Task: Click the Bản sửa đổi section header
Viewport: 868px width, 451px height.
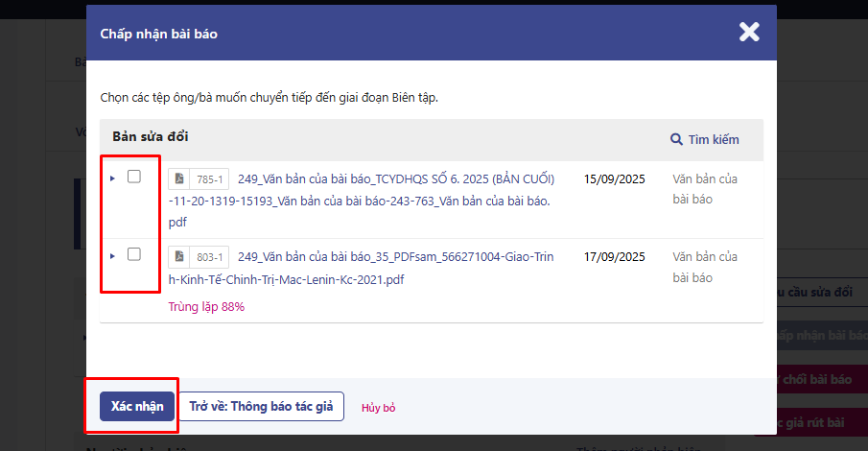Action: (x=151, y=136)
